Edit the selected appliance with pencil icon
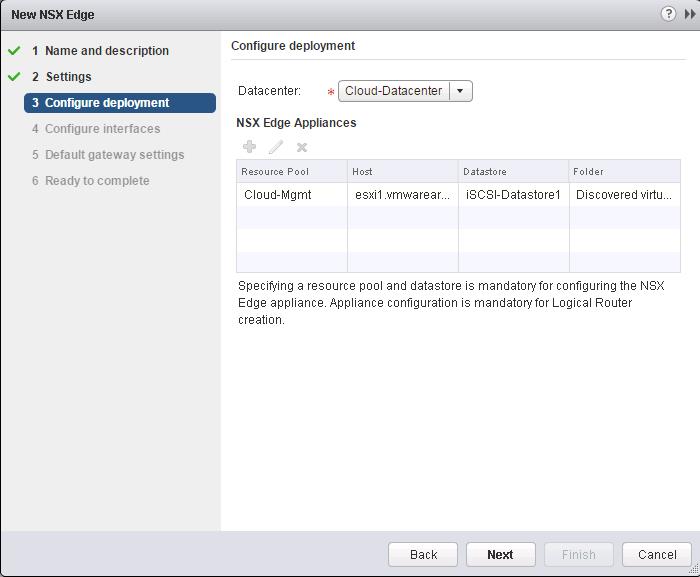This screenshot has width=700, height=577. (275, 146)
